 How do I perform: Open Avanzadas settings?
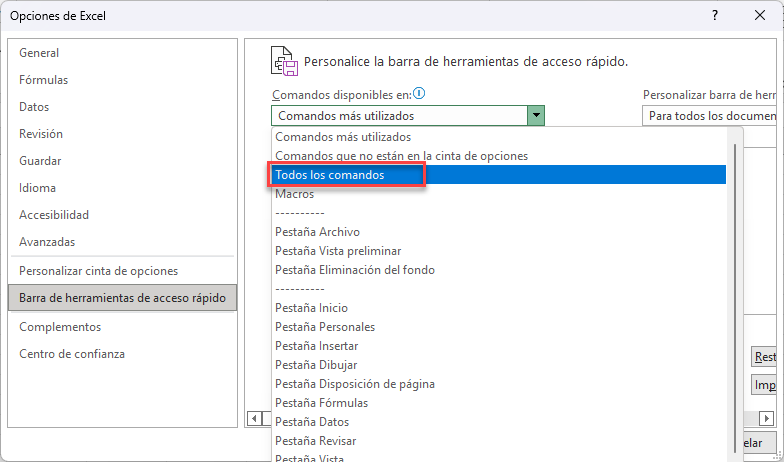122,242
